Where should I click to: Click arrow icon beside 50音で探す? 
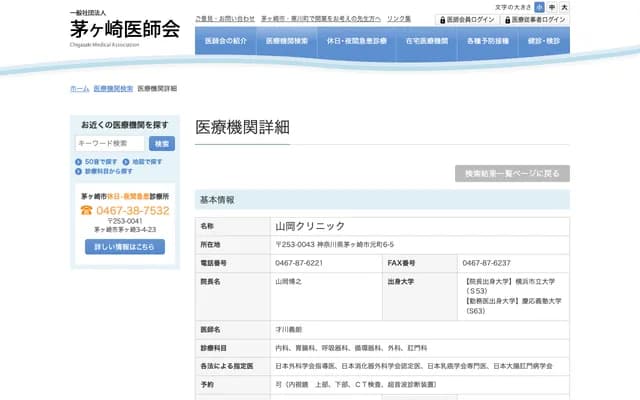(x=80, y=161)
